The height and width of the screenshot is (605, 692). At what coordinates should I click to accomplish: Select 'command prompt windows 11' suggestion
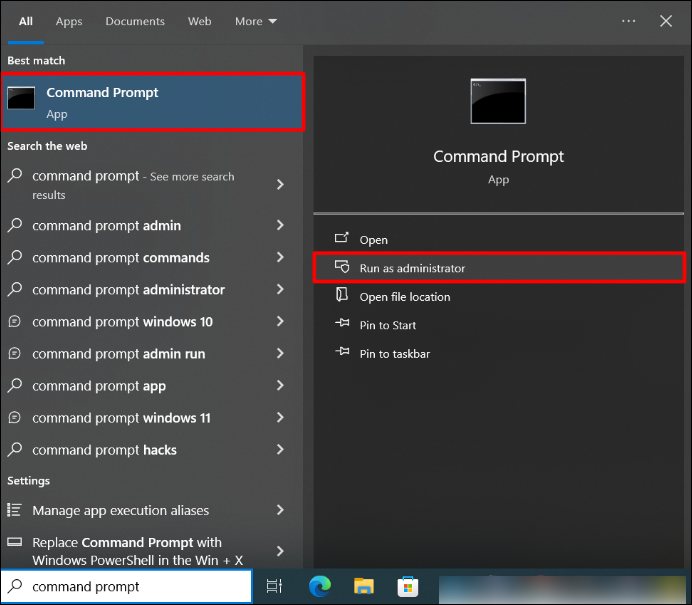tap(121, 418)
